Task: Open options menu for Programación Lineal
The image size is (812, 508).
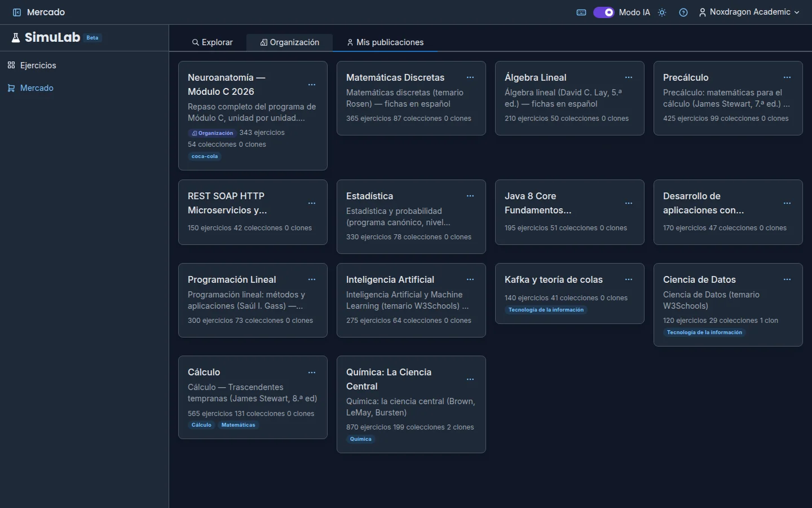Action: [312, 279]
